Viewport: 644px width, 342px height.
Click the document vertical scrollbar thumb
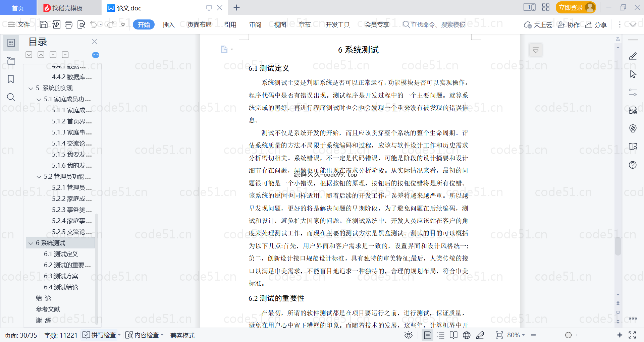click(x=618, y=246)
